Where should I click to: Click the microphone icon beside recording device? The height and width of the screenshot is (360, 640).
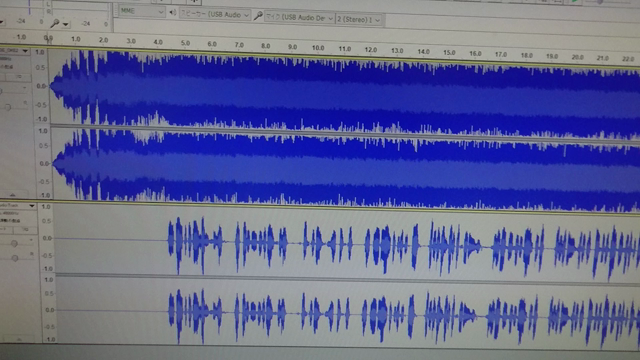pos(258,16)
